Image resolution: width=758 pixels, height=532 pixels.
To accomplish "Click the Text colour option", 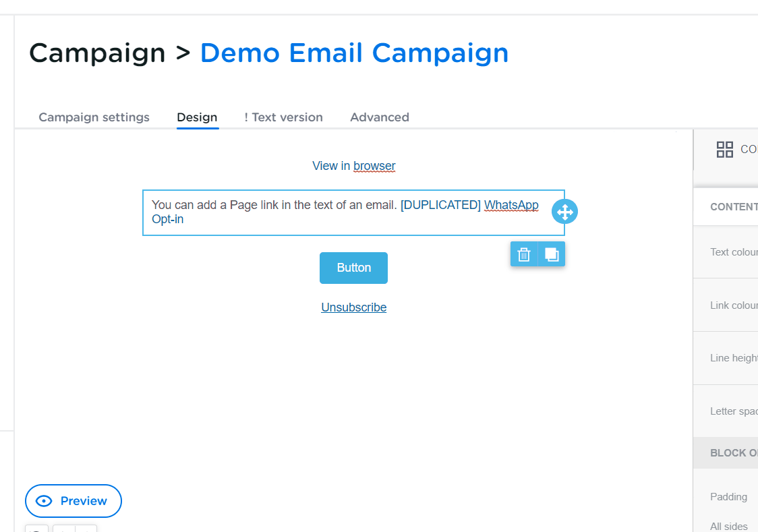I will point(734,252).
